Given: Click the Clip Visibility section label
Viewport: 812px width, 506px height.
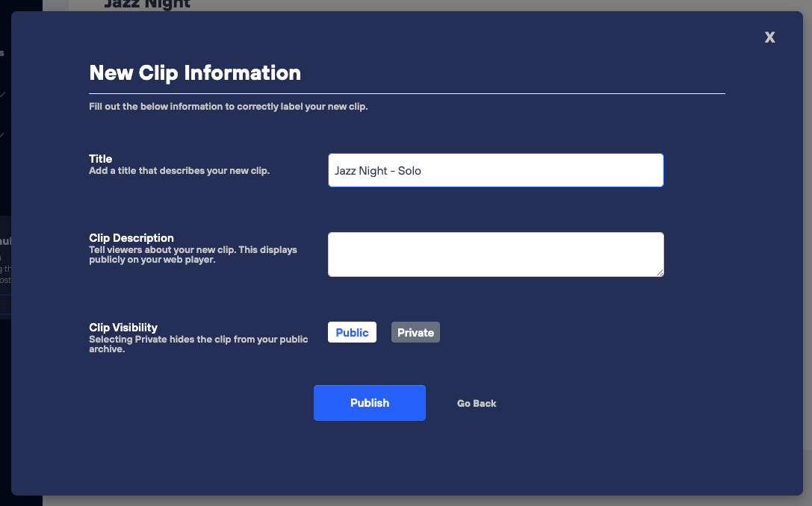Looking at the screenshot, I should click(123, 327).
